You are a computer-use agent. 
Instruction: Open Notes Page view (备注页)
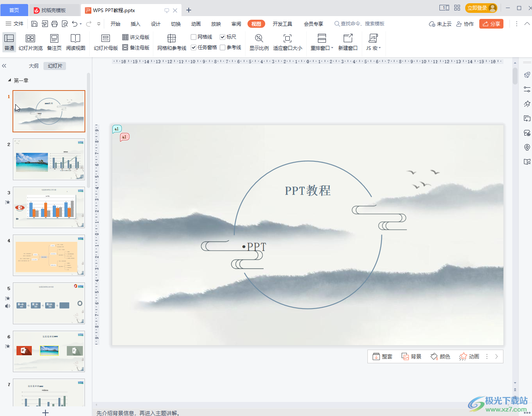click(54, 42)
